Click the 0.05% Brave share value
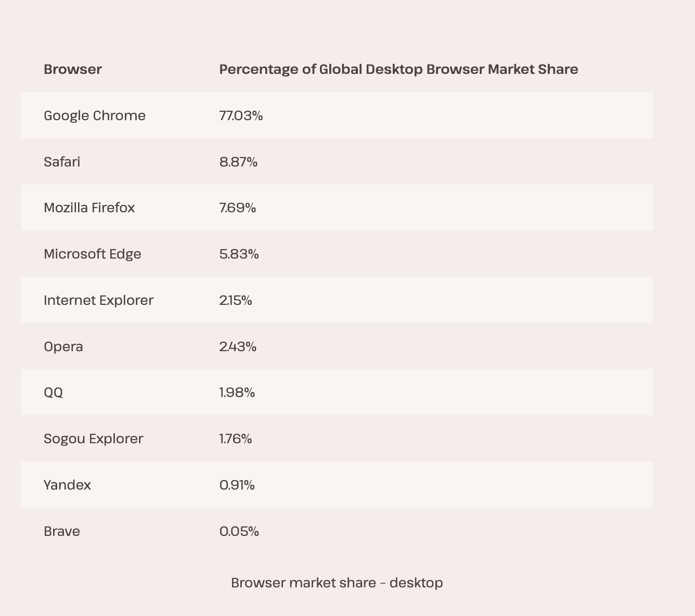Screen dimensions: 695x616 (239, 531)
